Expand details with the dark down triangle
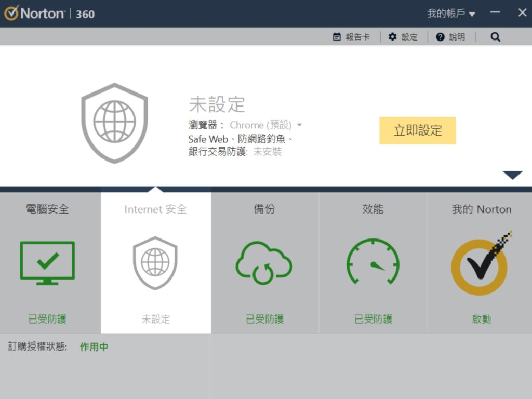Viewport: 532px width, 399px height. click(512, 175)
